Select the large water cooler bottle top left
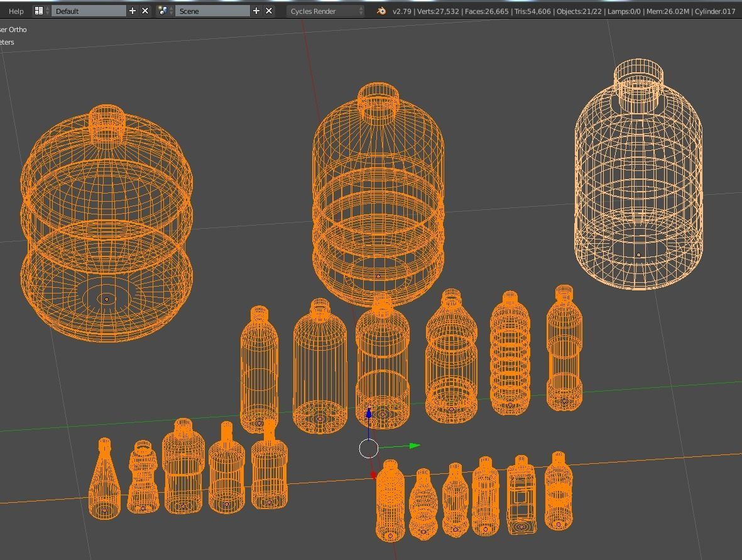742x560 pixels. [x=107, y=220]
